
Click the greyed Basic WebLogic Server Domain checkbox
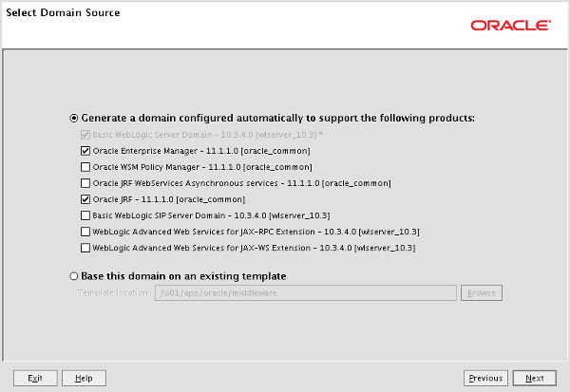click(x=85, y=135)
